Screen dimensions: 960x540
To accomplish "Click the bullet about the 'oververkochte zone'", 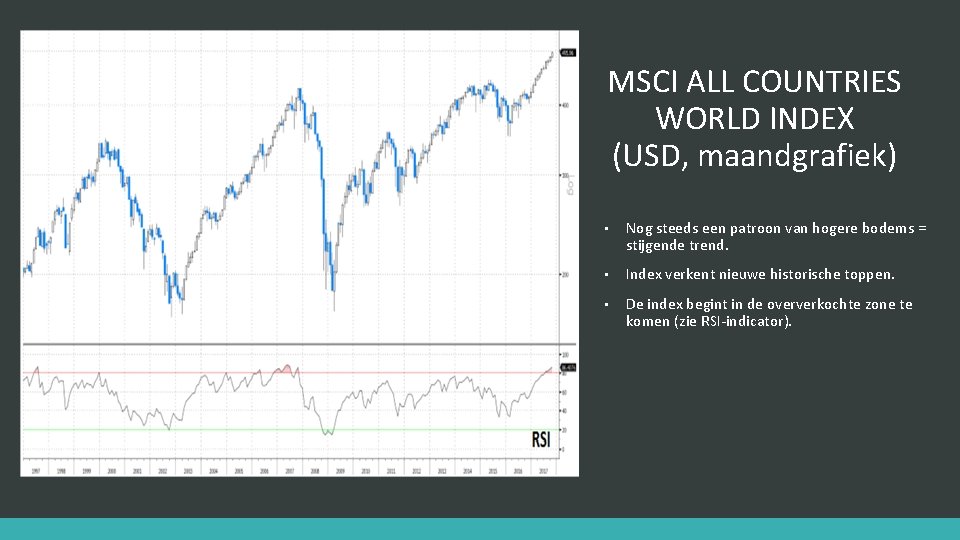I will [769, 312].
